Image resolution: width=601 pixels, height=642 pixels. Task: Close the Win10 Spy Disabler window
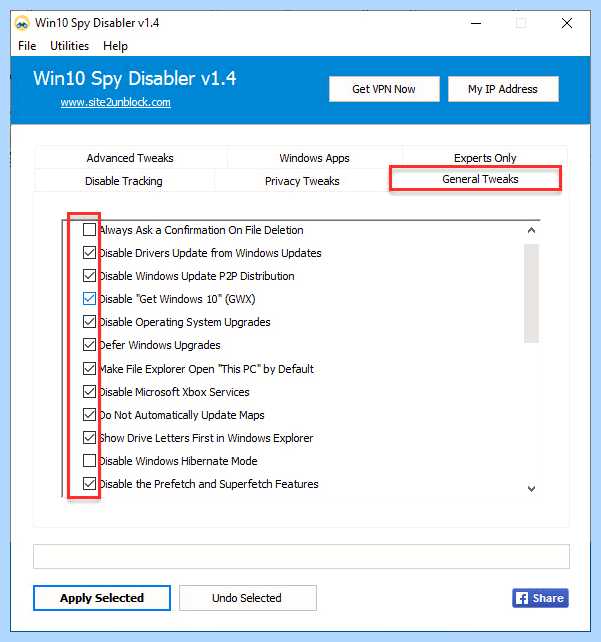(x=567, y=23)
